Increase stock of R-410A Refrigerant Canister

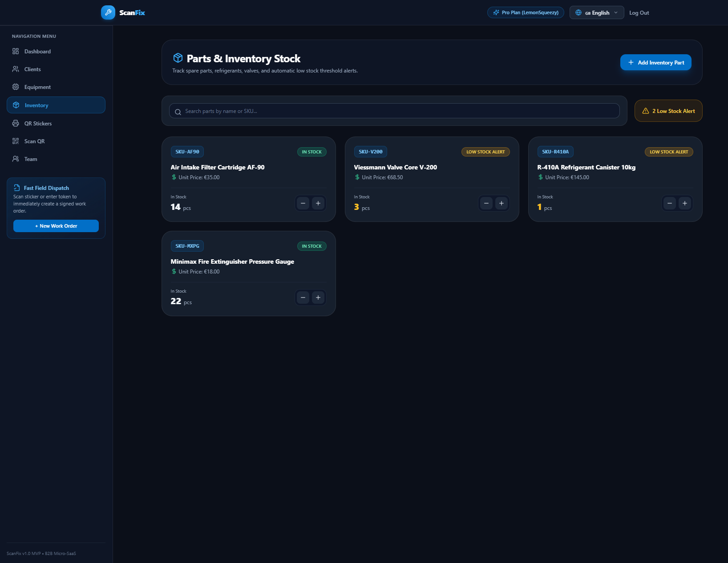point(685,203)
